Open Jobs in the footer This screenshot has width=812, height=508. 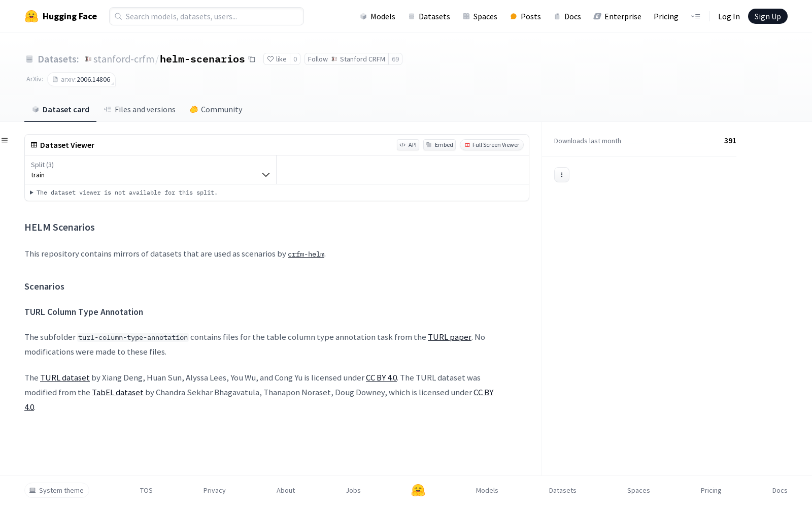(353, 490)
